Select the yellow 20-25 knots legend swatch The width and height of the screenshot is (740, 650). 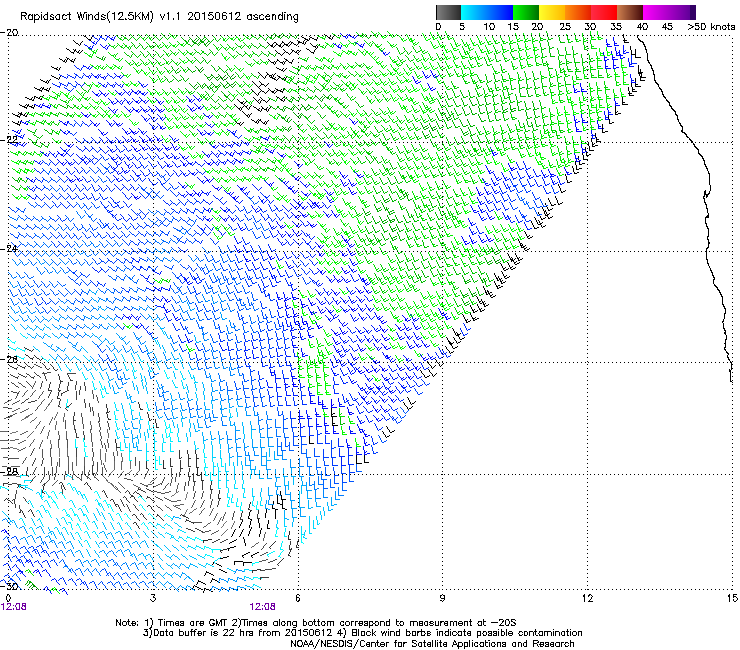coord(552,12)
